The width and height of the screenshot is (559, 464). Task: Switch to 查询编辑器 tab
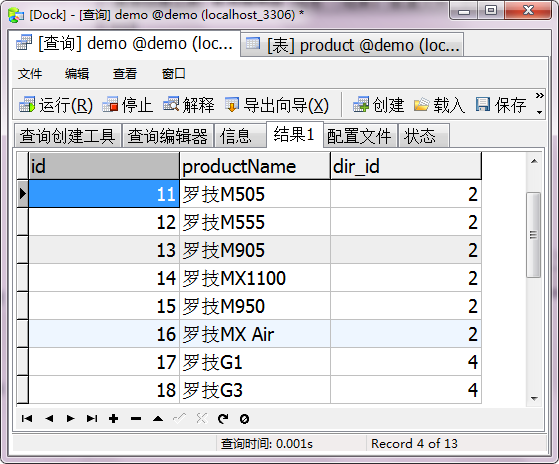coord(168,136)
